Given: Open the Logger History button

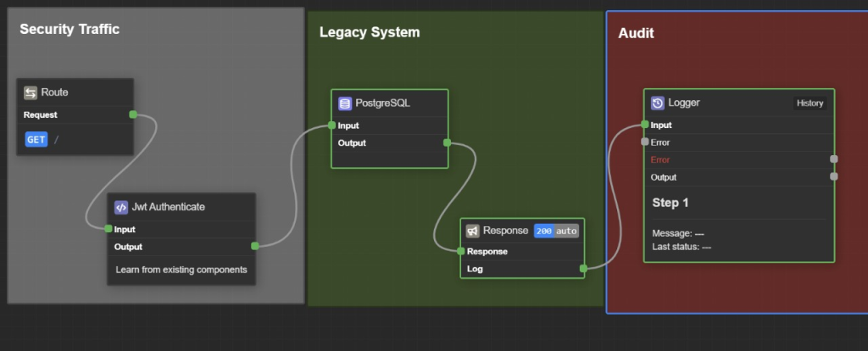Looking at the screenshot, I should tap(809, 103).
